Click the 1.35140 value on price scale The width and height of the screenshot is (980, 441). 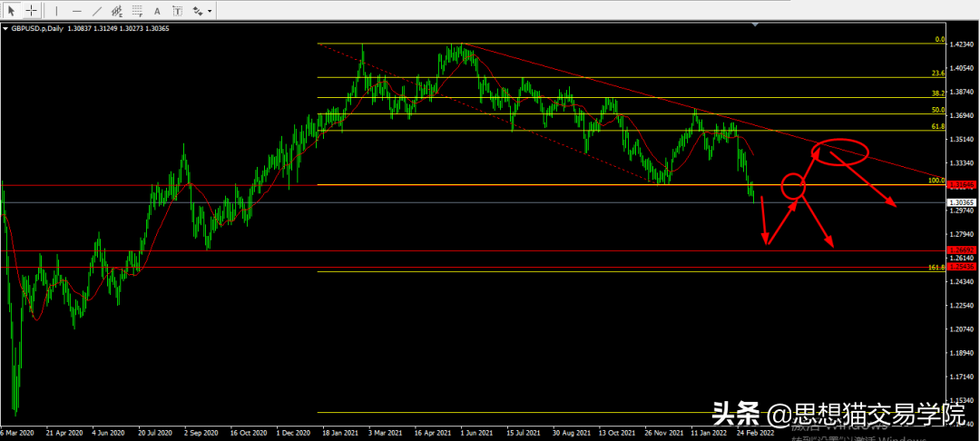click(963, 140)
